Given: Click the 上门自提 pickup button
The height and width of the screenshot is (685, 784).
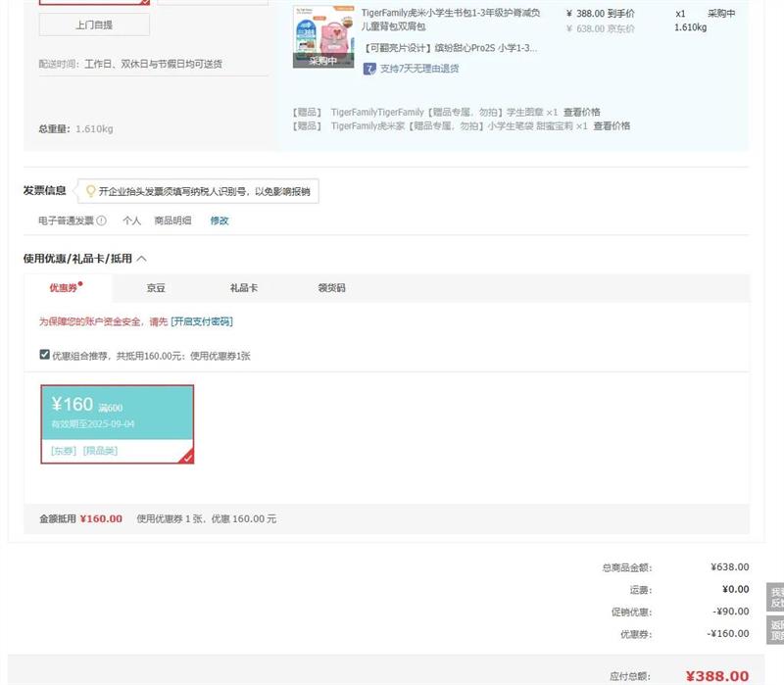Looking at the screenshot, I should pyautogui.click(x=94, y=24).
